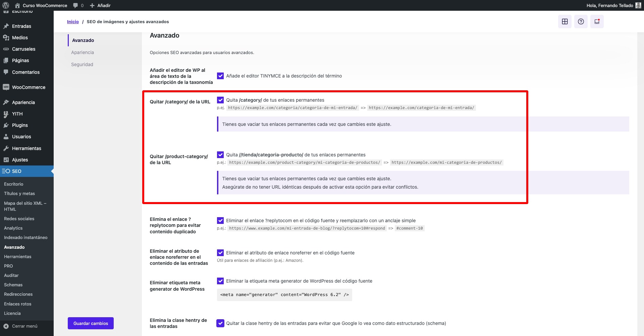Uncheck the Eliminar etiqueta meta generator option

point(220,281)
